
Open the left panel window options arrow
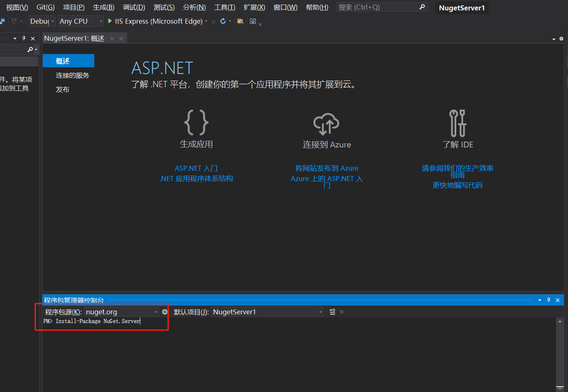[x=15, y=38]
